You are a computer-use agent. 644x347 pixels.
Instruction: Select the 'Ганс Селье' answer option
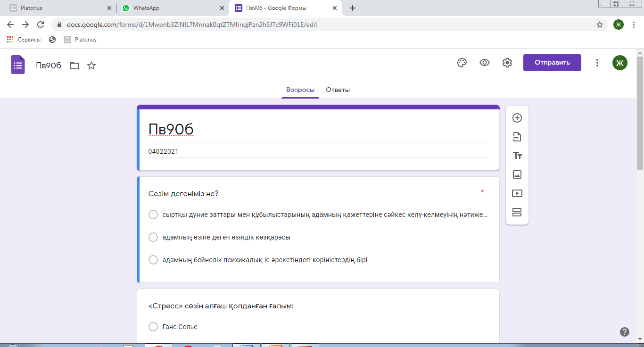pyautogui.click(x=153, y=327)
